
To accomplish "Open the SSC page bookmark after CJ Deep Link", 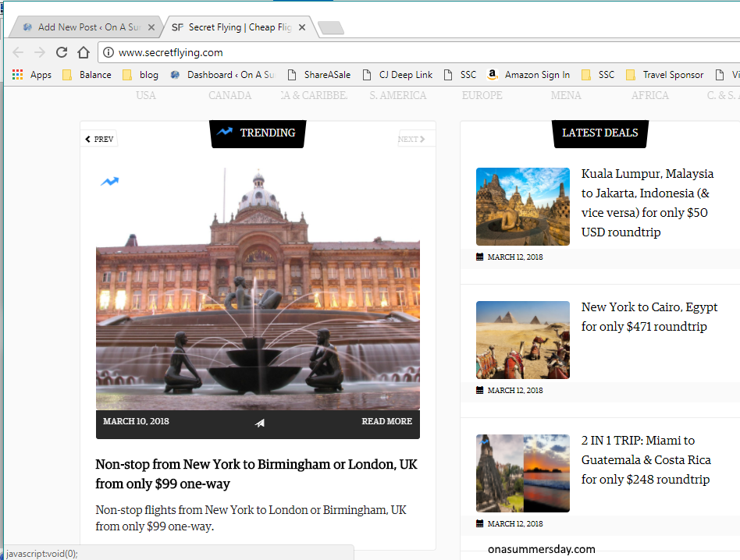I will point(460,74).
